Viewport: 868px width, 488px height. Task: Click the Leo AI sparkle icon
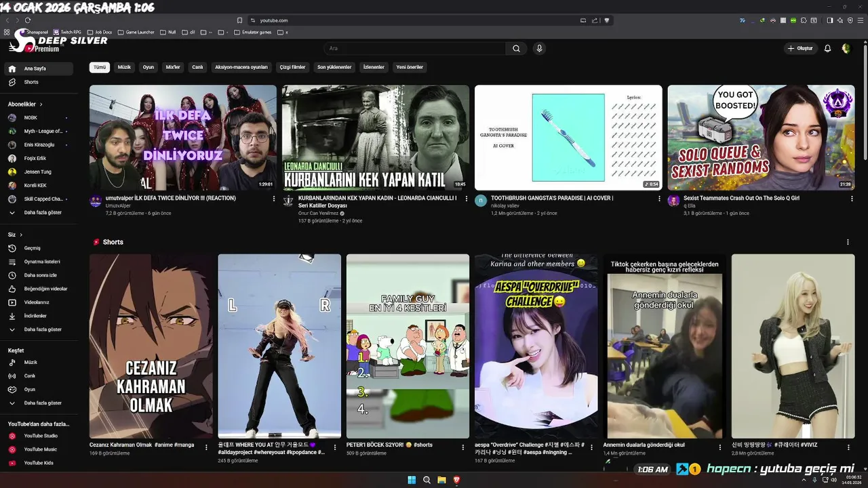tap(840, 20)
